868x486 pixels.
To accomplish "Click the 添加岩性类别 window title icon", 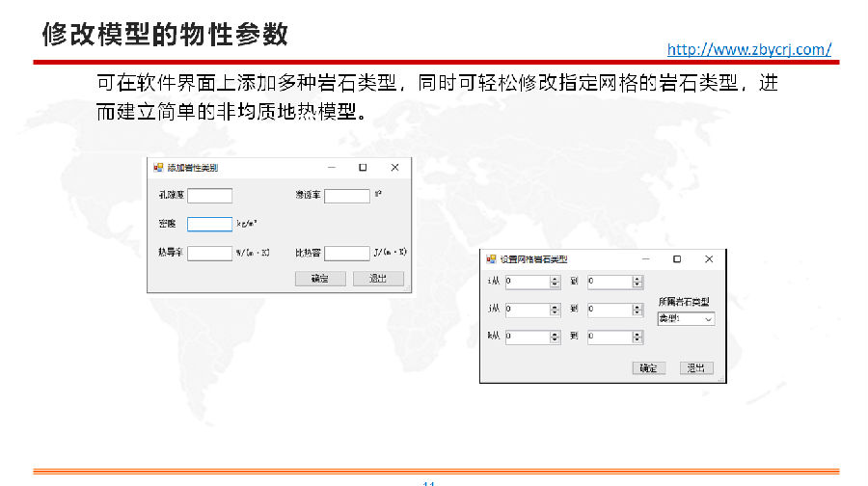I will (158, 167).
